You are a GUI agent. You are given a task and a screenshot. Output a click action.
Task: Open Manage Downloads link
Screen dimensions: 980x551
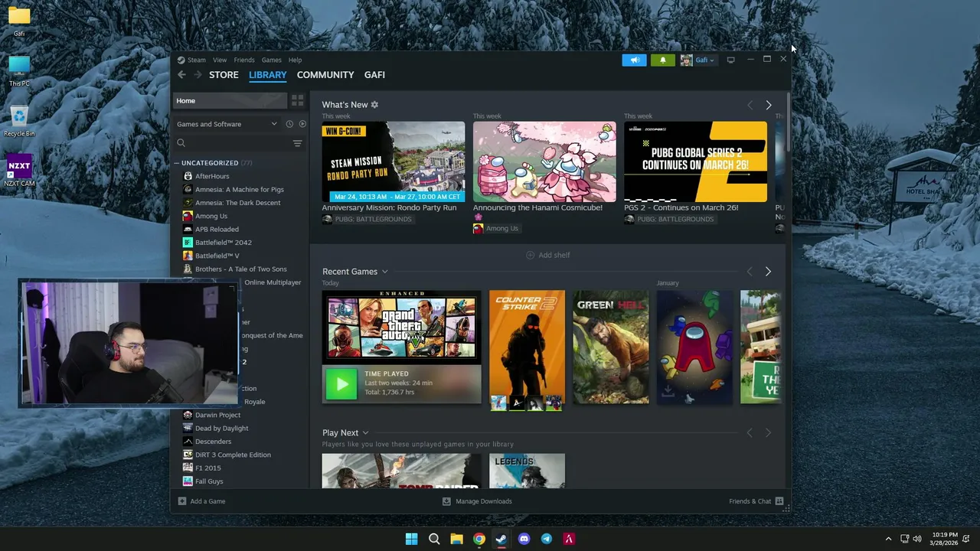pos(484,501)
